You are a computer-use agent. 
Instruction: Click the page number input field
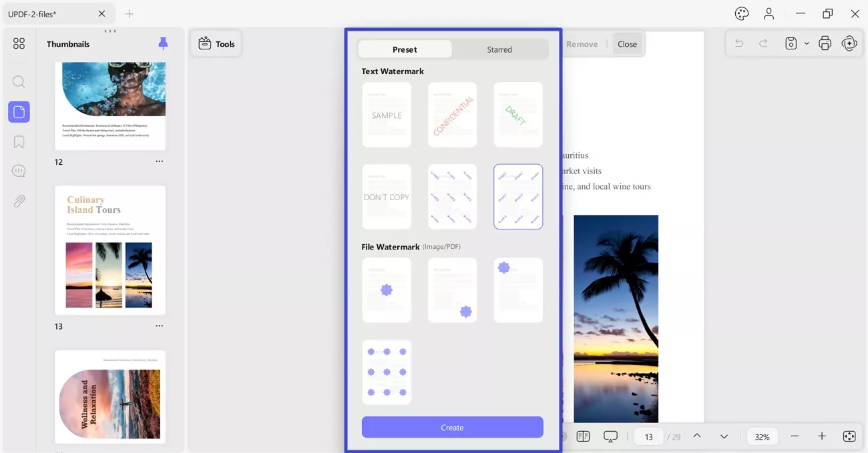(648, 437)
